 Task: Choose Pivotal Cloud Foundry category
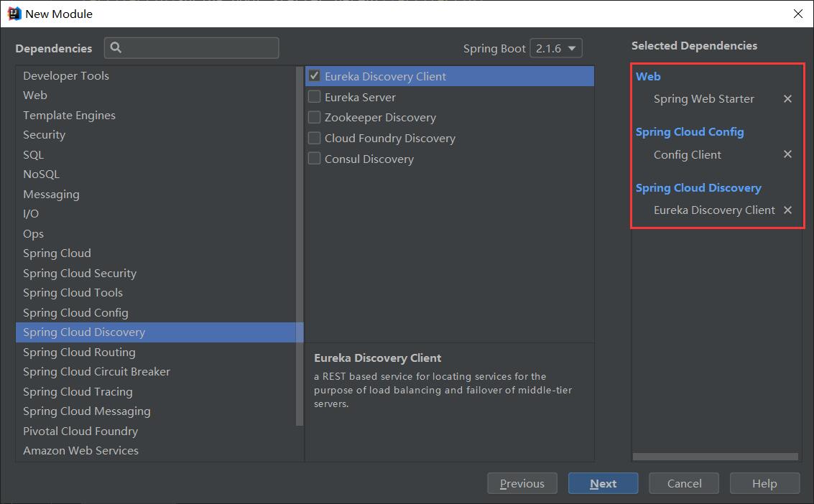tap(156, 431)
